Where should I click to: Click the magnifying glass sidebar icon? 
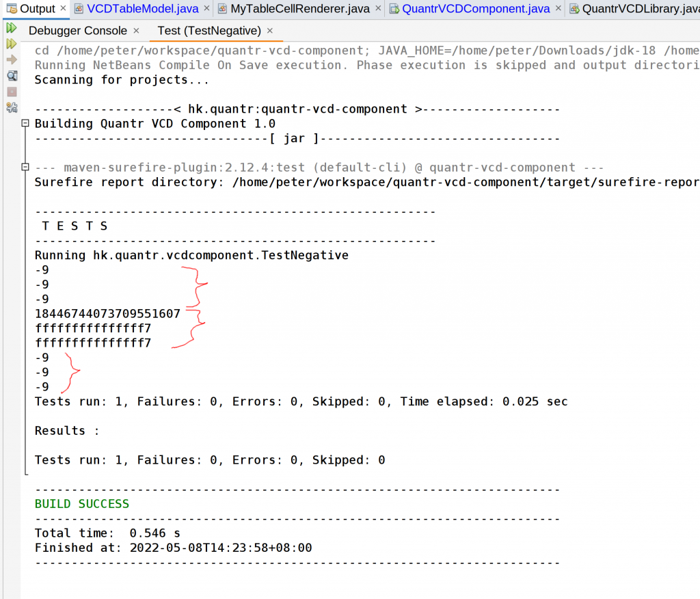pos(11,75)
